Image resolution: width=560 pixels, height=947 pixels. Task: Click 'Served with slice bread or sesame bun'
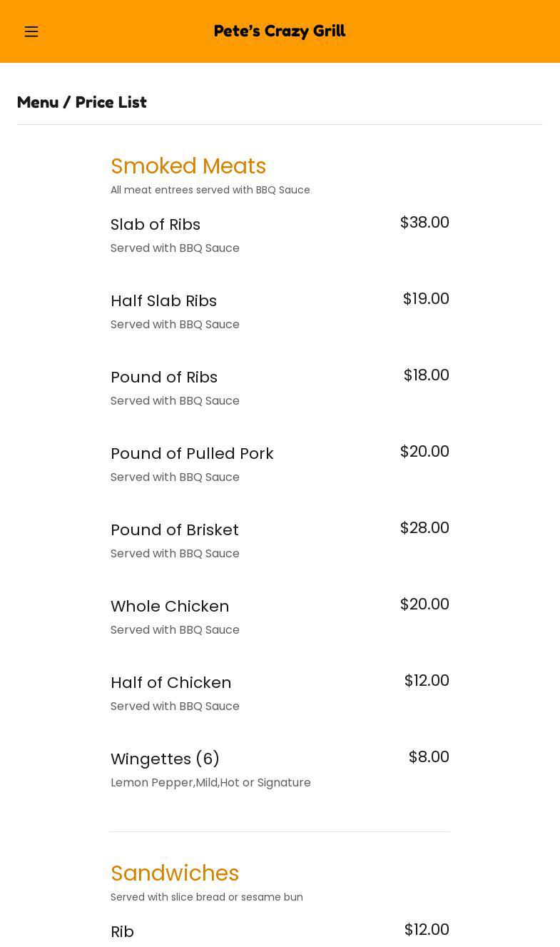point(207,897)
